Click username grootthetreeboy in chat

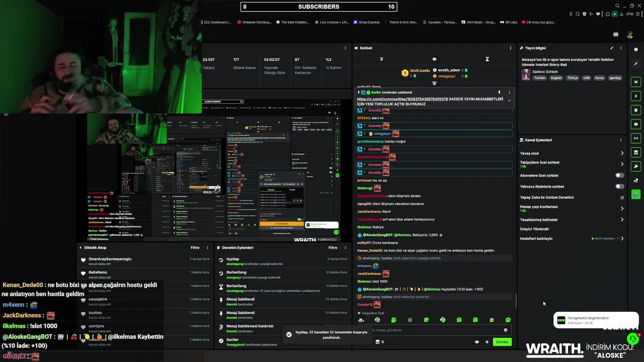(x=370, y=141)
